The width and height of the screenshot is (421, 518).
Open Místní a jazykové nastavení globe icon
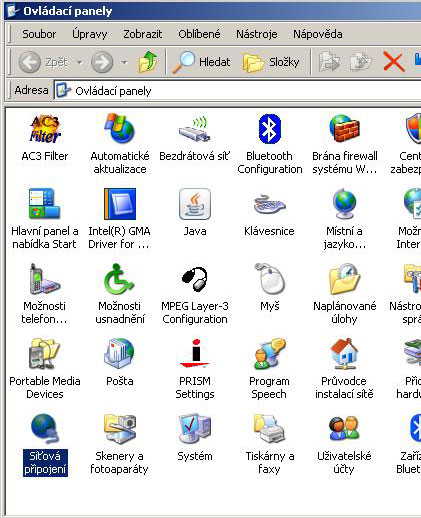(x=344, y=204)
